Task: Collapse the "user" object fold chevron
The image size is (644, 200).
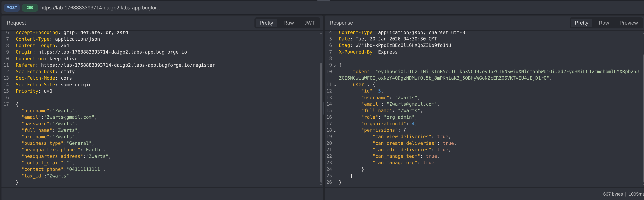Action: [x=335, y=85]
